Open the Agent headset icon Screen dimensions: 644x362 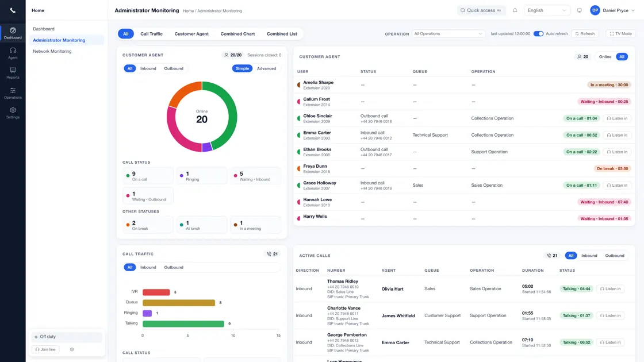13,53
